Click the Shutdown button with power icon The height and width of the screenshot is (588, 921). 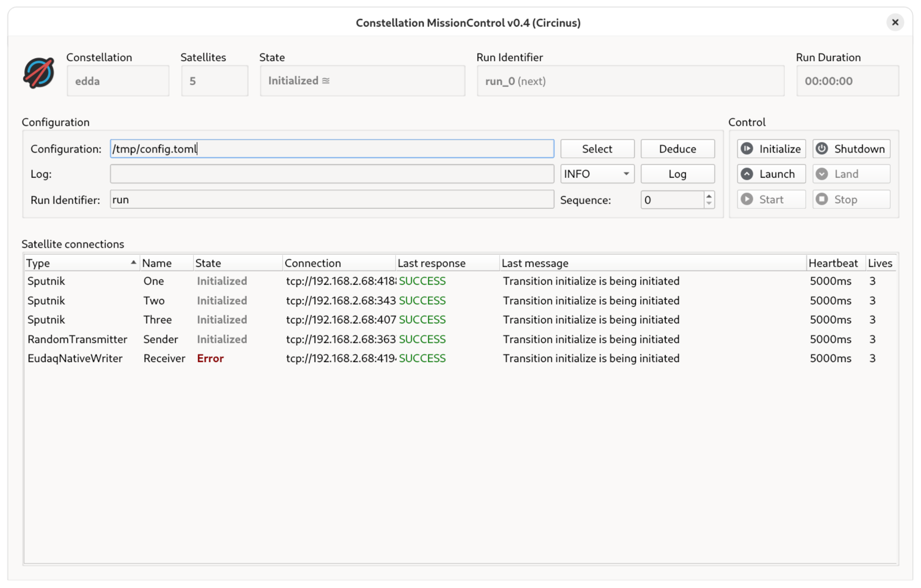853,148
